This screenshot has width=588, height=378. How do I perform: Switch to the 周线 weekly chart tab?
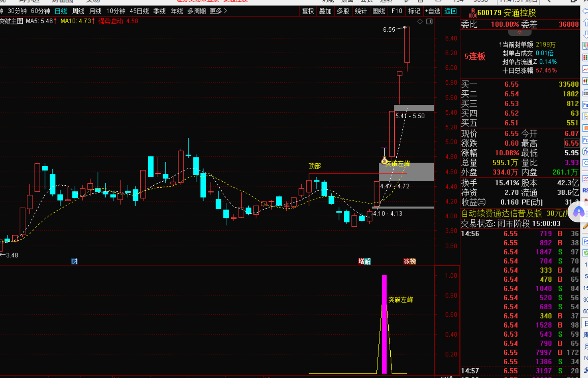[x=78, y=11]
